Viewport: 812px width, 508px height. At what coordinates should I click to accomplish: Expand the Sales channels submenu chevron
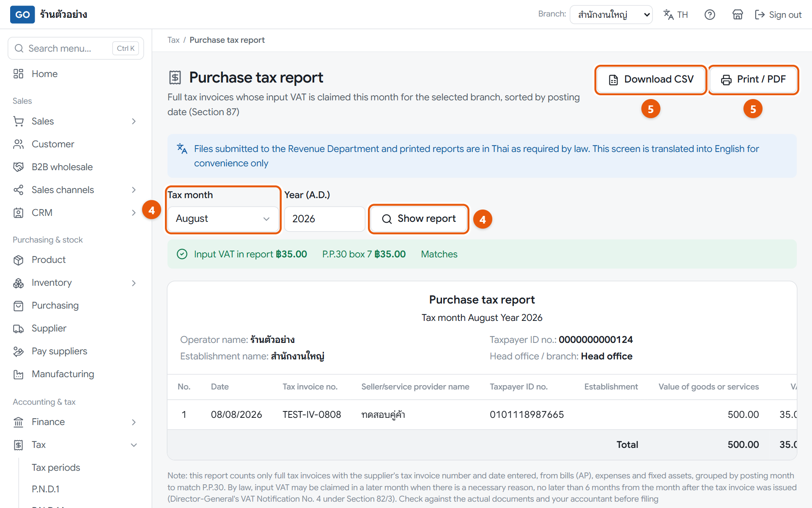134,190
